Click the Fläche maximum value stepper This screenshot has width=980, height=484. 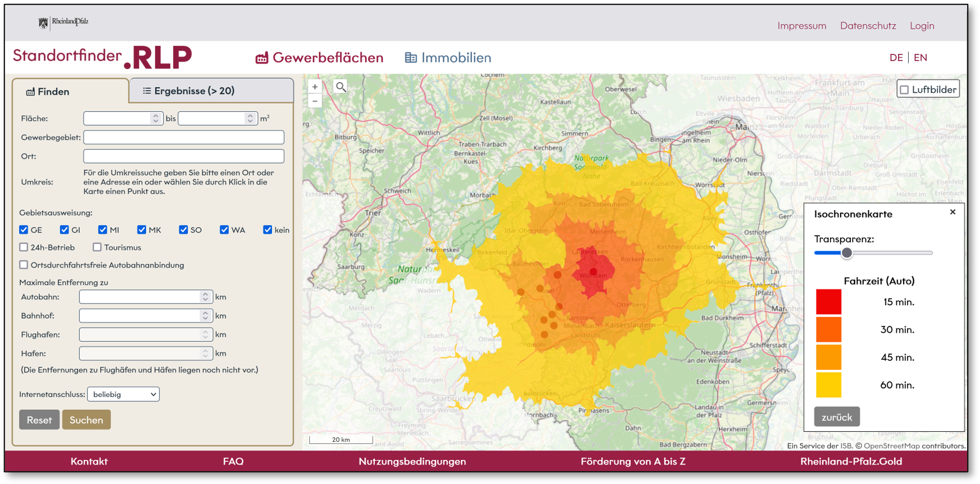pyautogui.click(x=250, y=118)
